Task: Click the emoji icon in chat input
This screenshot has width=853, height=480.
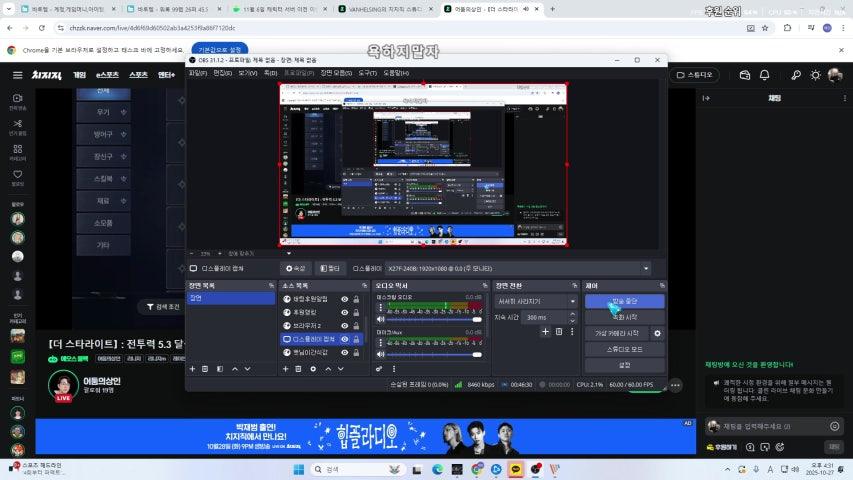Action: coord(835,426)
